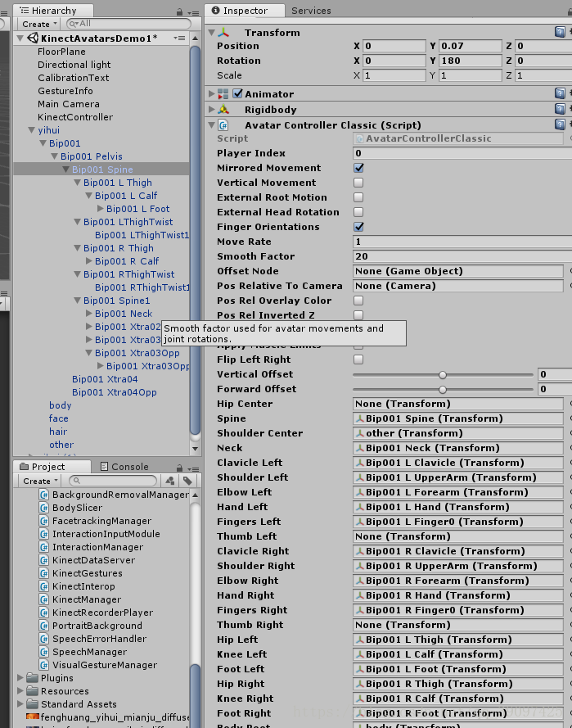Uncheck the Animator component enable checkbox
This screenshot has height=728, width=572.
point(237,94)
